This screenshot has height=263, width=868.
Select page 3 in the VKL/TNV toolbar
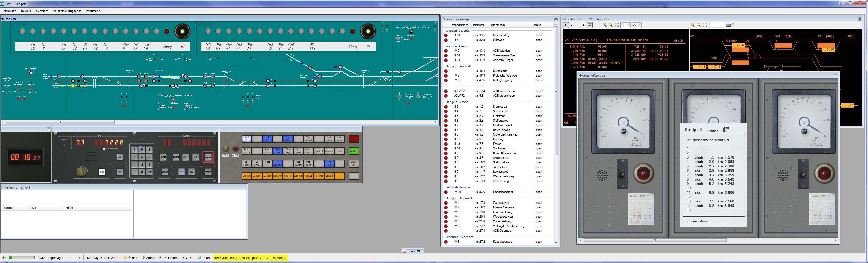578,25
